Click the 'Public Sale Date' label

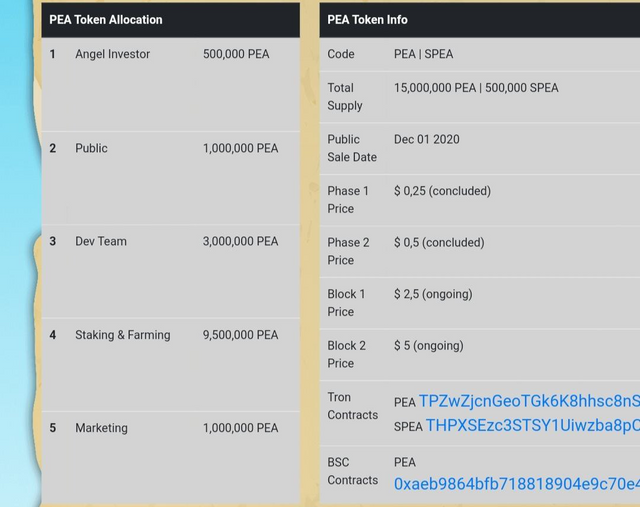(x=352, y=148)
